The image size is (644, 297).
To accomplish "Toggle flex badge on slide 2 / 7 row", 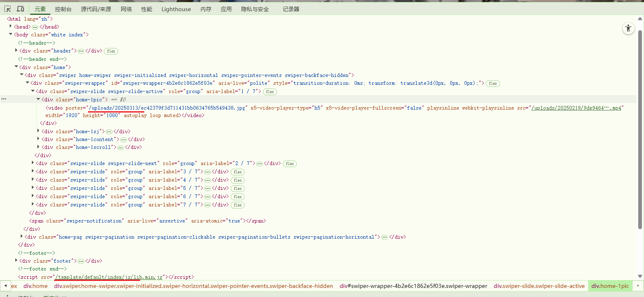I will [290, 164].
